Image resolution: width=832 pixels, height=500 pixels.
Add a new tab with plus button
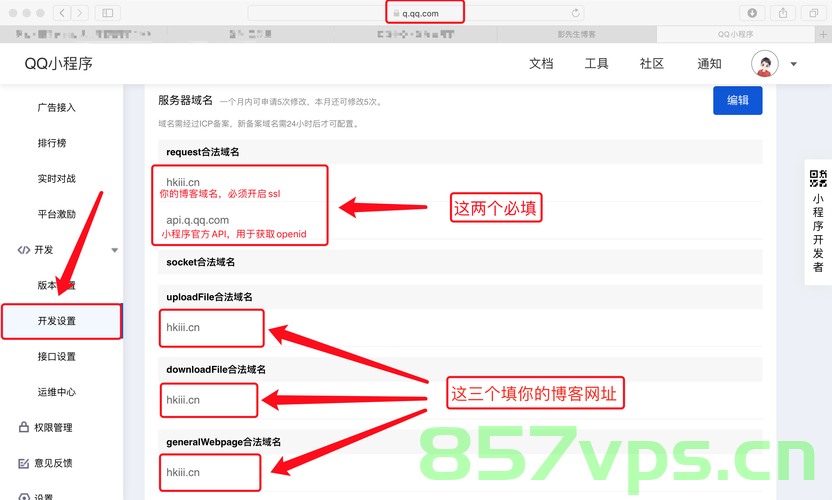823,35
